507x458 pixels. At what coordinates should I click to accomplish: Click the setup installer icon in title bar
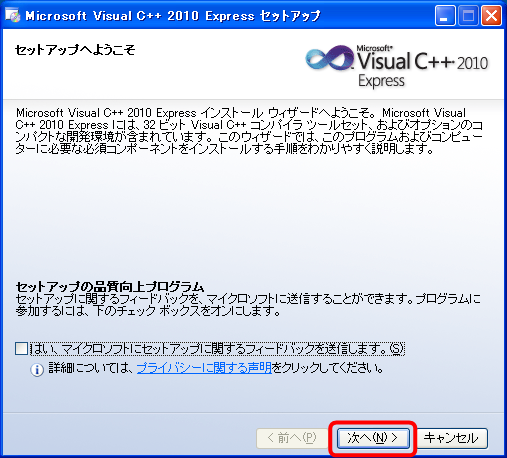click(13, 15)
